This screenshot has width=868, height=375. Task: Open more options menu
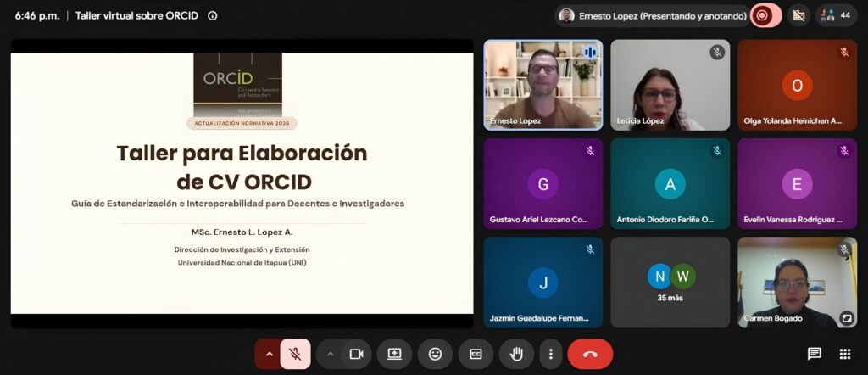click(x=550, y=354)
